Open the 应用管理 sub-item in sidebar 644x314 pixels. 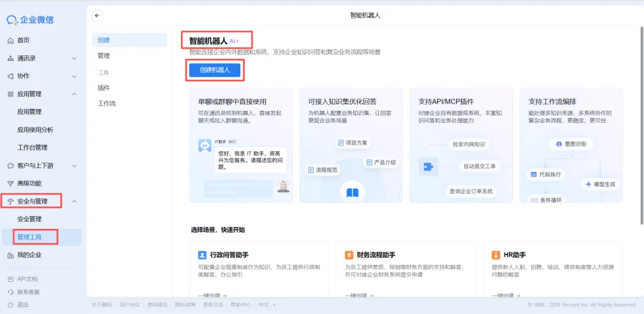30,111
